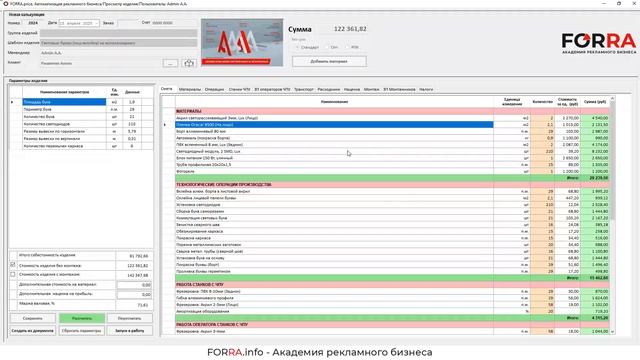Open the Материалы tab
Screen dimensions: 640x360
190,89
